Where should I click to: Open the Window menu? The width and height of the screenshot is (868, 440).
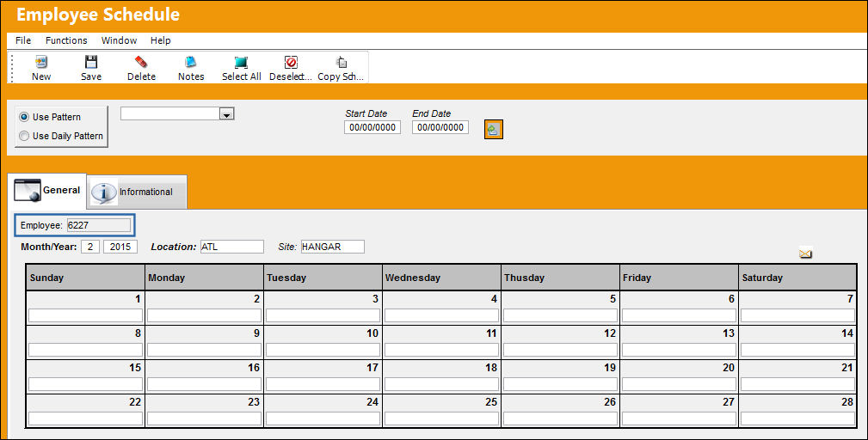tap(119, 40)
